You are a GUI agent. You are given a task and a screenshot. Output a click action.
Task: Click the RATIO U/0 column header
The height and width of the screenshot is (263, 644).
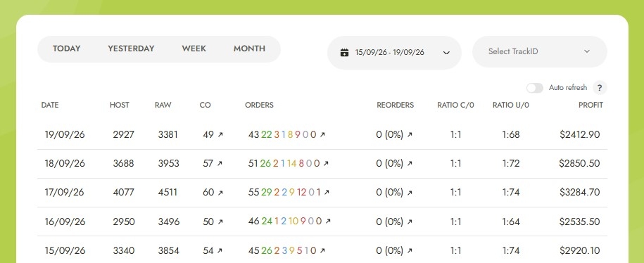[510, 105]
